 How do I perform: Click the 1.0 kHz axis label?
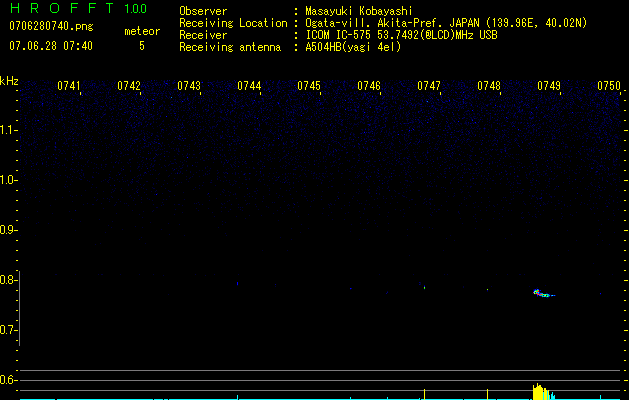click(x=8, y=180)
